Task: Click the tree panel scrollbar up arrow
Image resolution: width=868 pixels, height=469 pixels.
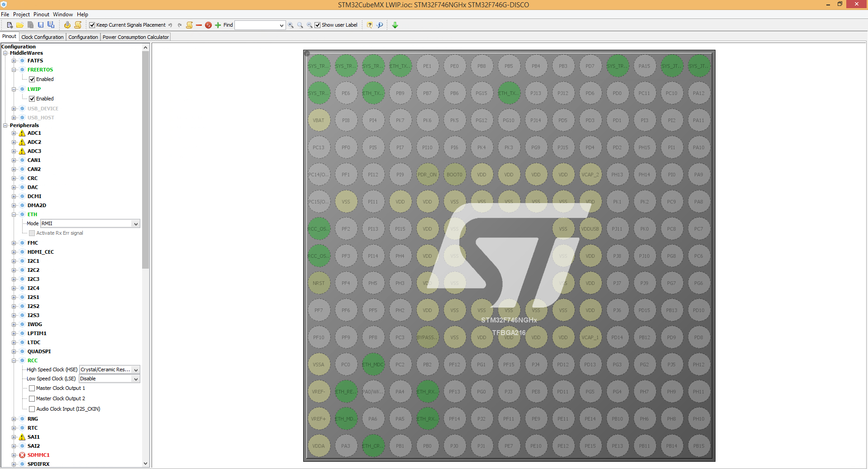Action: point(145,47)
